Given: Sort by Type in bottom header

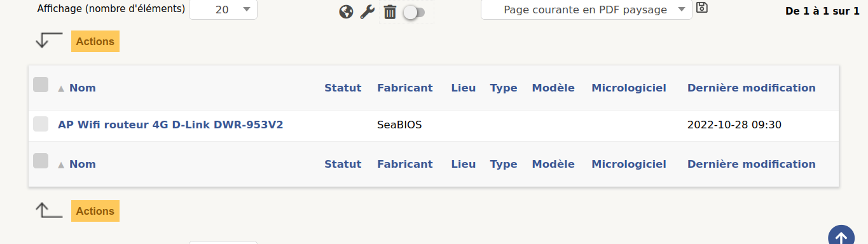Looking at the screenshot, I should pos(504,164).
